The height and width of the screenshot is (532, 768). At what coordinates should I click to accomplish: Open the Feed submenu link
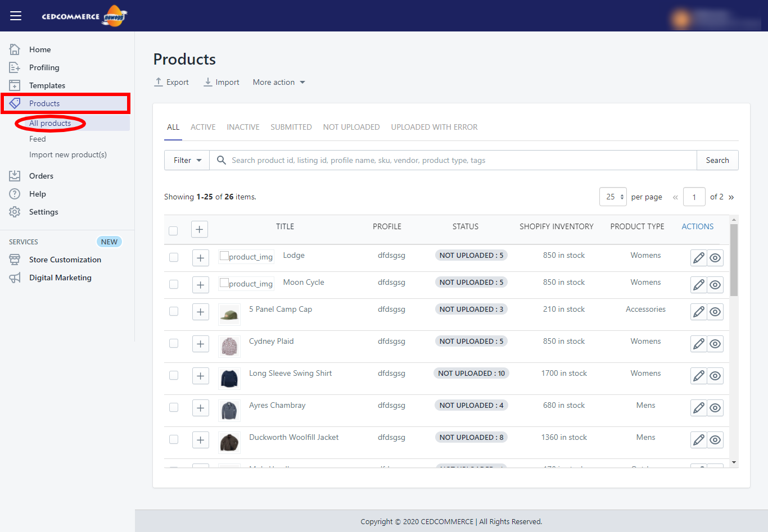point(38,139)
